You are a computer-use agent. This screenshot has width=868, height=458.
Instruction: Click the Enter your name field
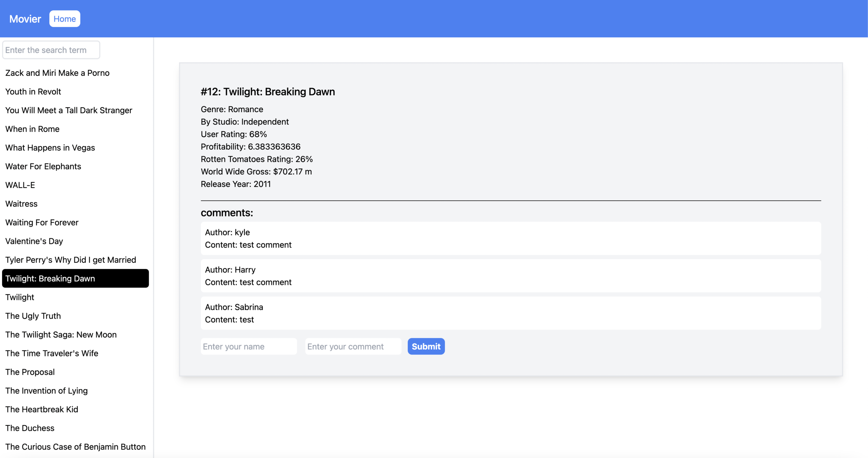coord(249,346)
